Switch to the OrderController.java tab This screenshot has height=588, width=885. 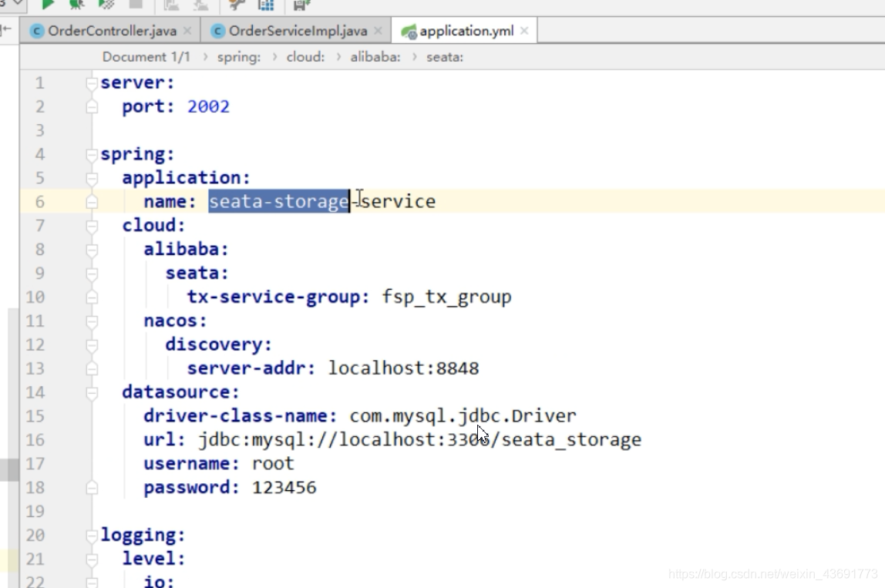click(111, 31)
